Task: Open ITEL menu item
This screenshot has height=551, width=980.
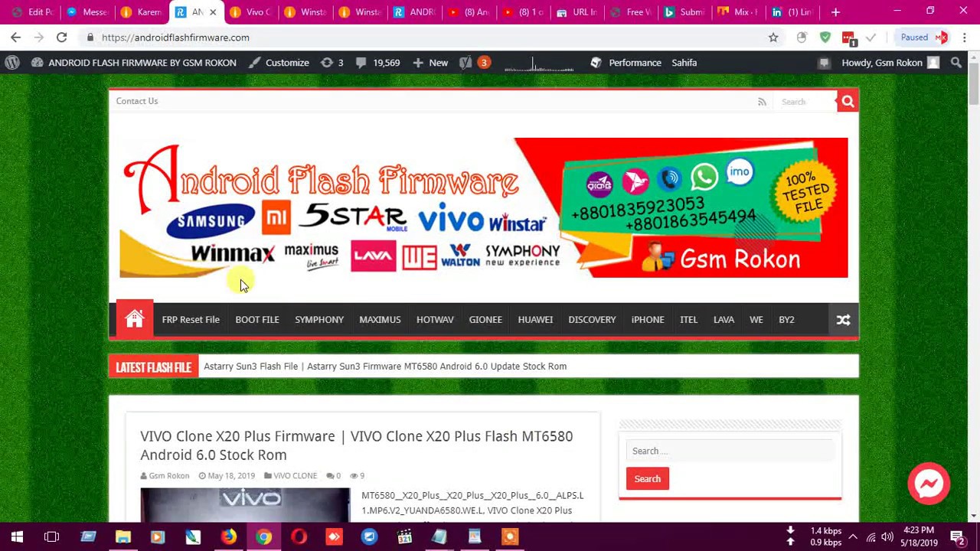Action: coord(688,320)
